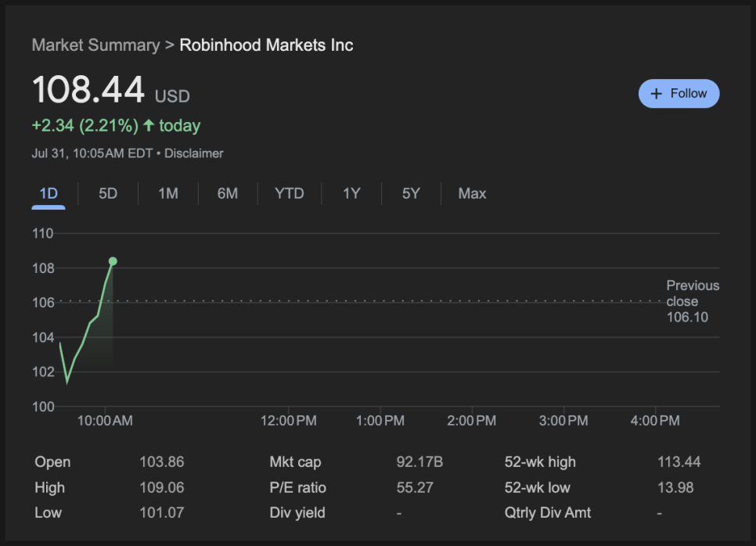
Task: Click the 52-wk high value 113.44
Action: pyautogui.click(x=679, y=462)
